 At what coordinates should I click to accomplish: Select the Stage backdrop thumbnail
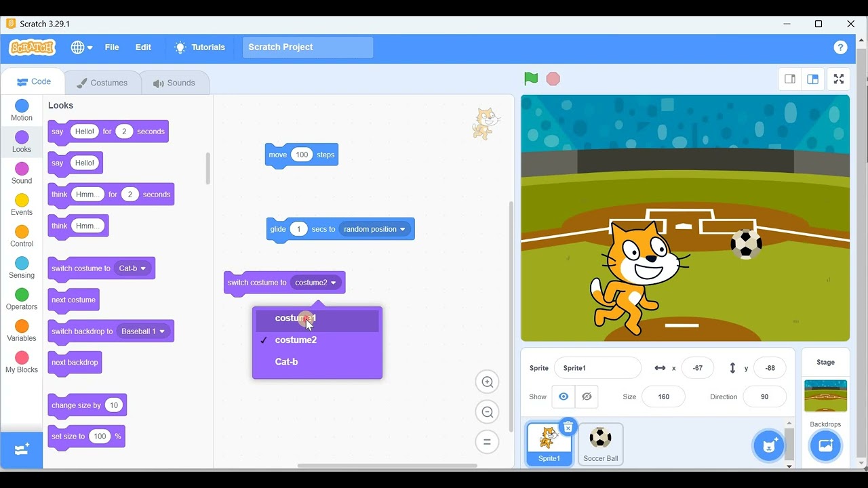click(x=825, y=396)
